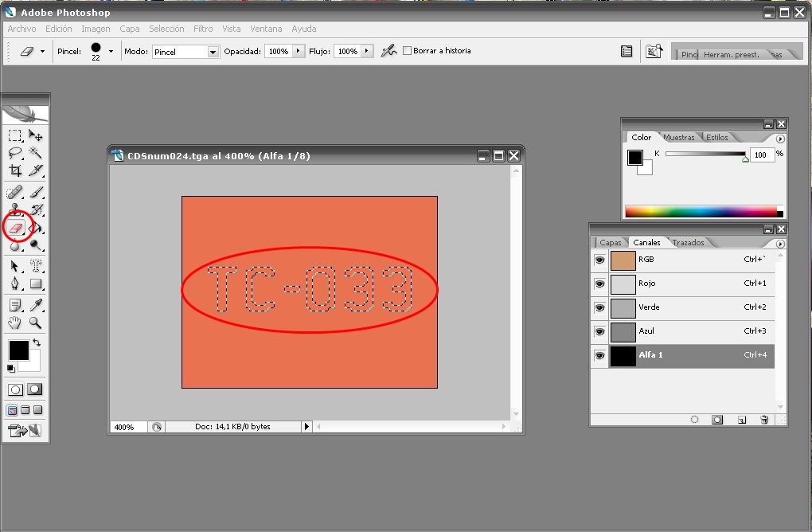Select the Type Mask tool
Image resolution: width=812 pixels, height=532 pixels.
[35, 266]
